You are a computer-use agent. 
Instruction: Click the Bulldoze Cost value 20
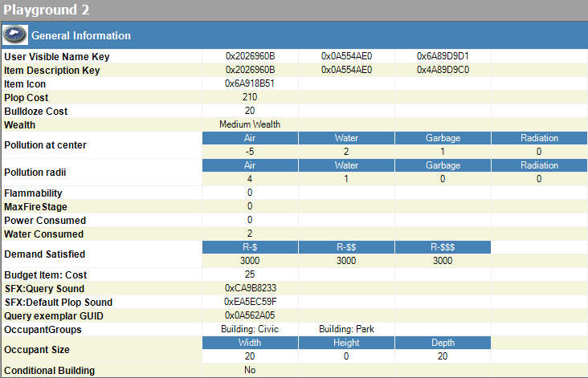tap(250, 111)
